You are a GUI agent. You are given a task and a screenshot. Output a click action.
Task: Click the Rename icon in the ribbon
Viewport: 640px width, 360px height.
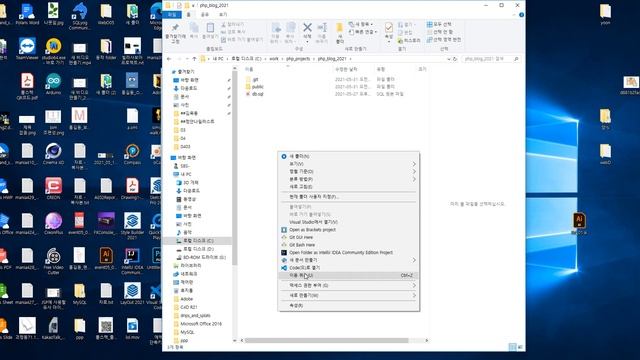pos(322,28)
